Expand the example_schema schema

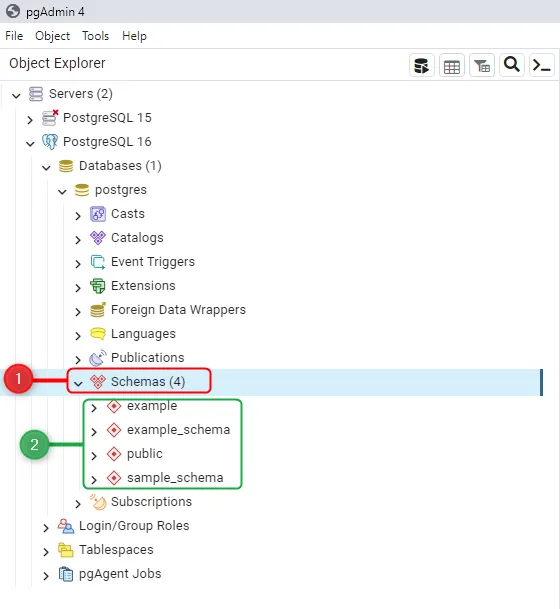pyautogui.click(x=94, y=431)
